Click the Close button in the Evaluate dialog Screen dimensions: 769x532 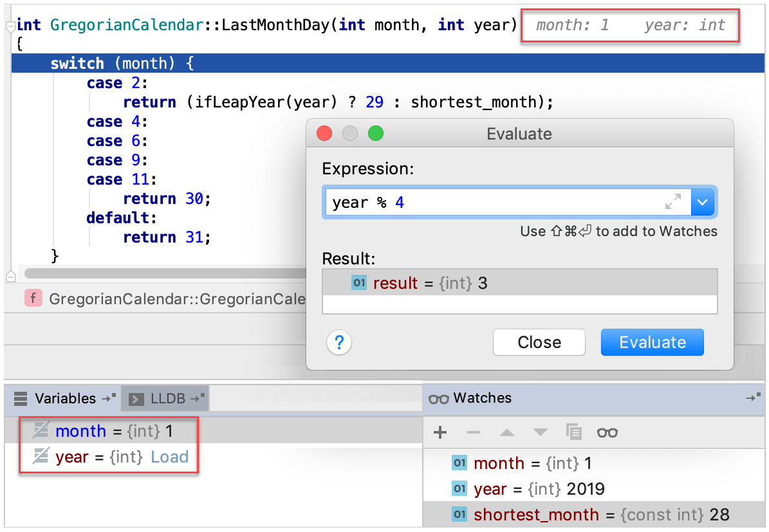(539, 343)
